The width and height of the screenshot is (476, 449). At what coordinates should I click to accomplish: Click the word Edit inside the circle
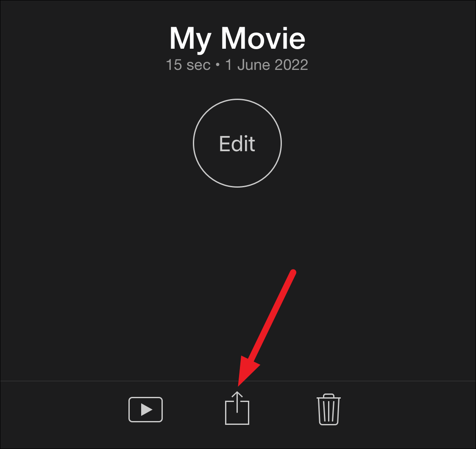click(237, 144)
